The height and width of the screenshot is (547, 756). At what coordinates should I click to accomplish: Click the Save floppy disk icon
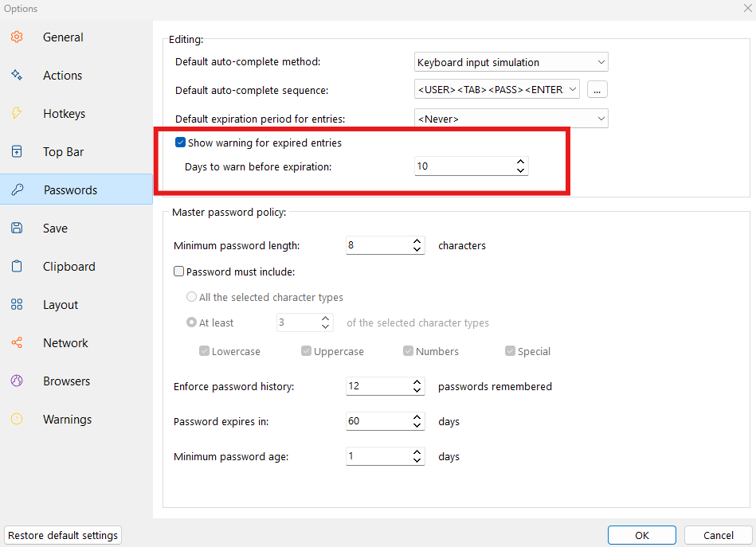click(17, 228)
